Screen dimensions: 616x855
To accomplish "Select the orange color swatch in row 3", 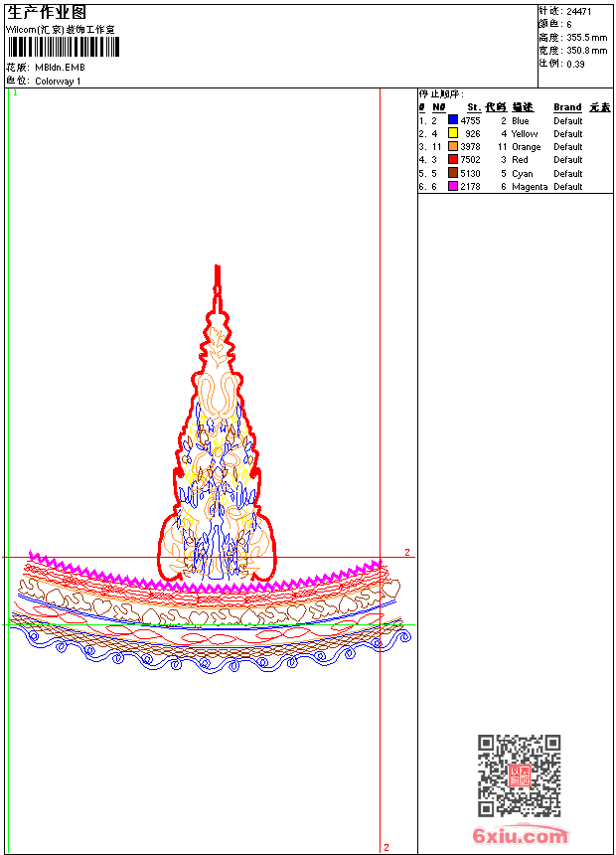I will [453, 146].
